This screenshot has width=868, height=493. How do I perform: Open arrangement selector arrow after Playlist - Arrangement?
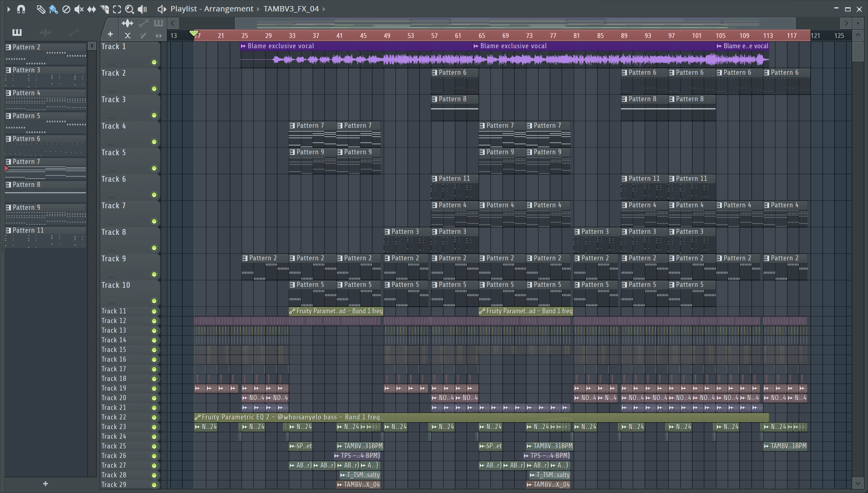point(258,9)
